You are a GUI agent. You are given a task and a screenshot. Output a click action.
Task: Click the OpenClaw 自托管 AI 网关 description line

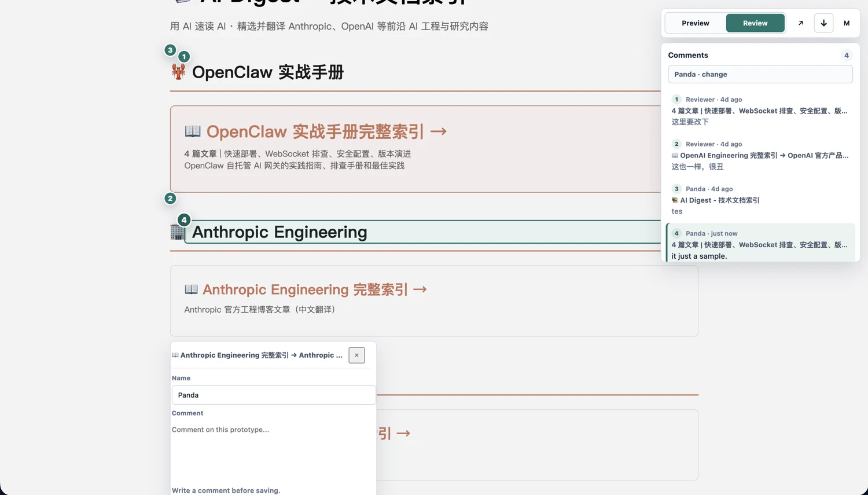pos(294,166)
